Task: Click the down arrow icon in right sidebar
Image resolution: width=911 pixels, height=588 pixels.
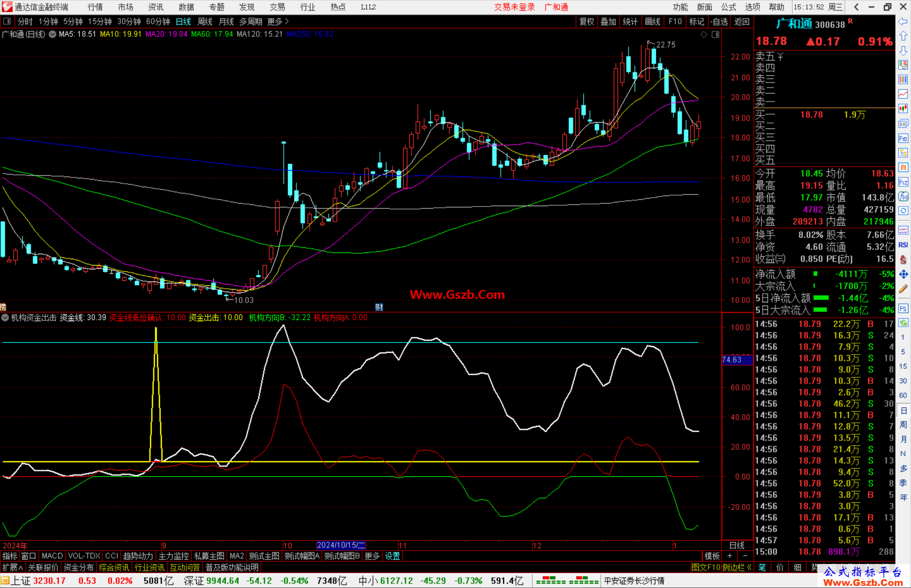Action: pos(903,51)
